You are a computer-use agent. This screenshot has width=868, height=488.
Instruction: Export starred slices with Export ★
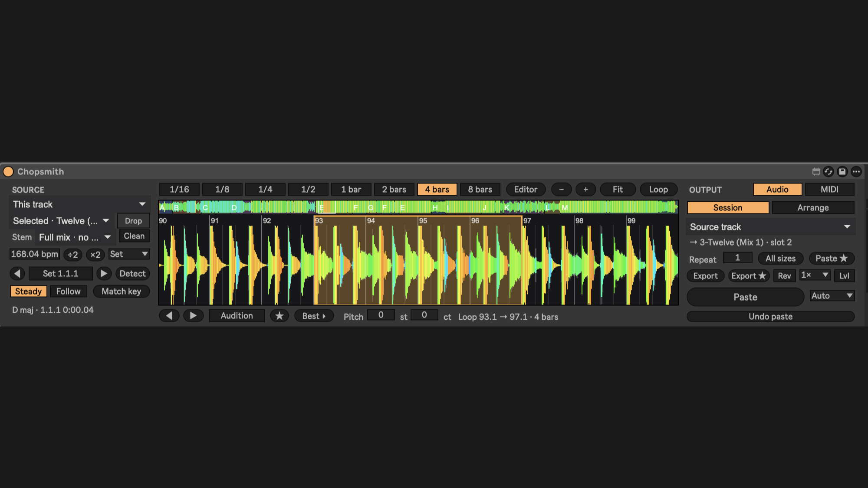[749, 276]
